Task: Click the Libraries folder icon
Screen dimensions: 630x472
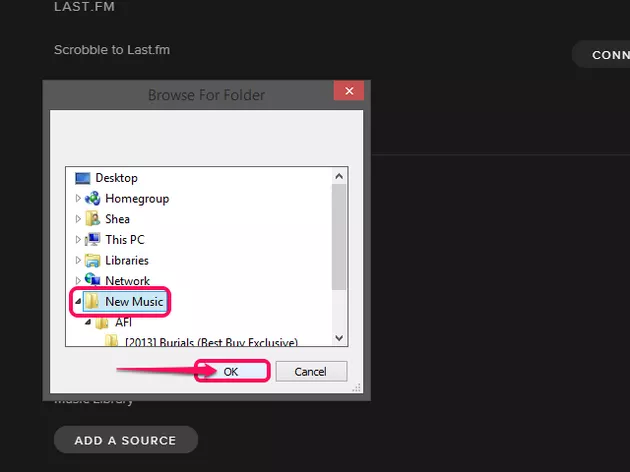Action: (93, 260)
